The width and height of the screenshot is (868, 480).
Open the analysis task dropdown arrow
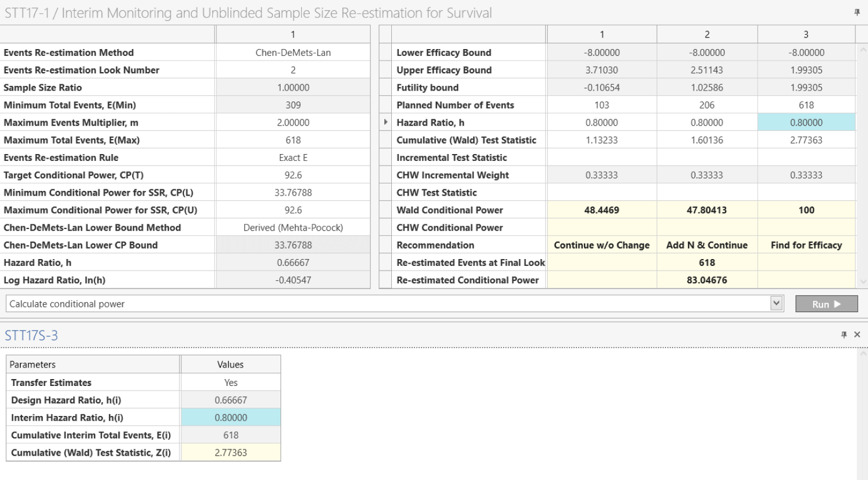pyautogui.click(x=776, y=303)
